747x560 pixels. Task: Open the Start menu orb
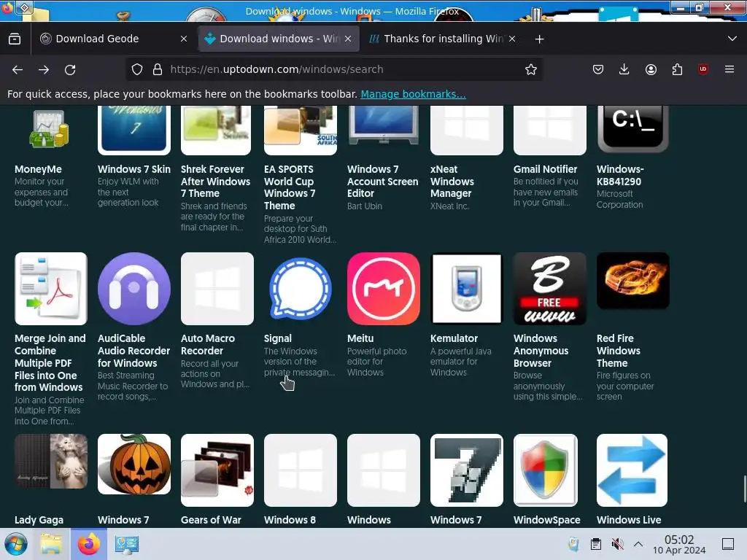point(16,544)
